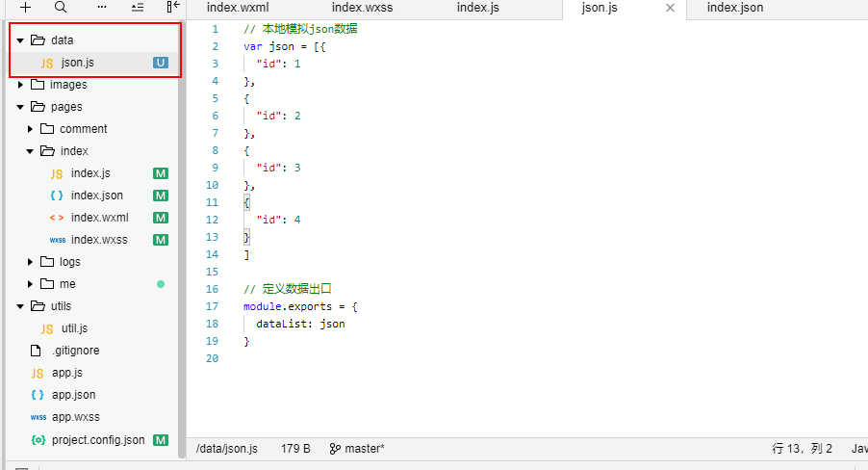Screen dimensions: 868x470
Task: Click the file tree vertical scrollbar
Action: coord(182,241)
